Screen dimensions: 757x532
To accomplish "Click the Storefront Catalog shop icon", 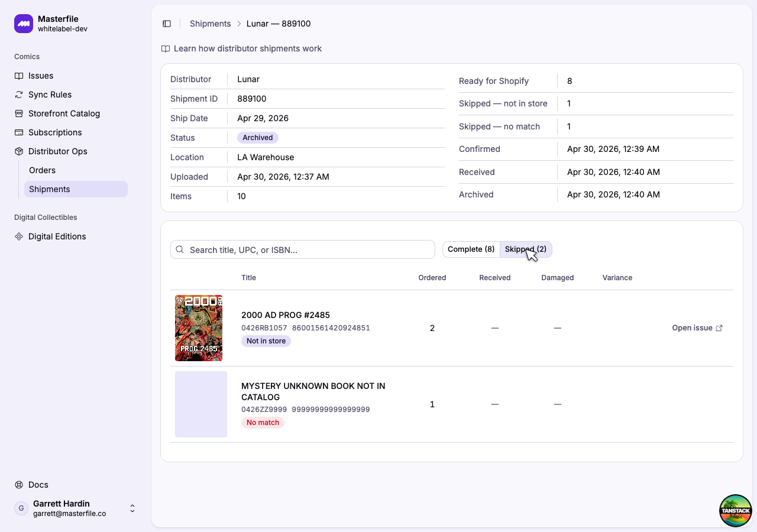I will 19,113.
